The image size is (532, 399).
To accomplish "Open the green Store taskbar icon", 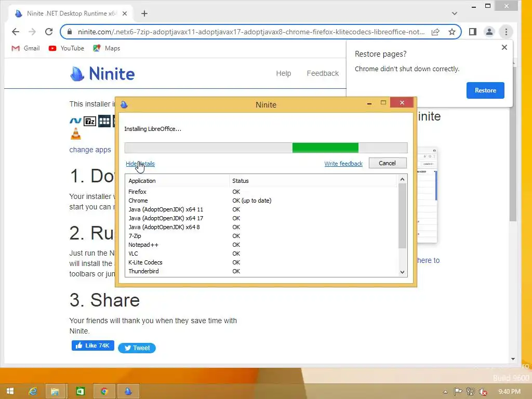I will pos(80,391).
